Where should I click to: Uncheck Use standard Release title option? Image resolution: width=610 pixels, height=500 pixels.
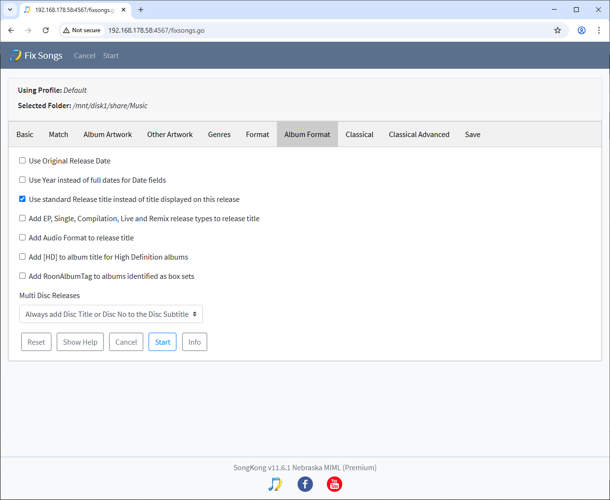pos(23,199)
